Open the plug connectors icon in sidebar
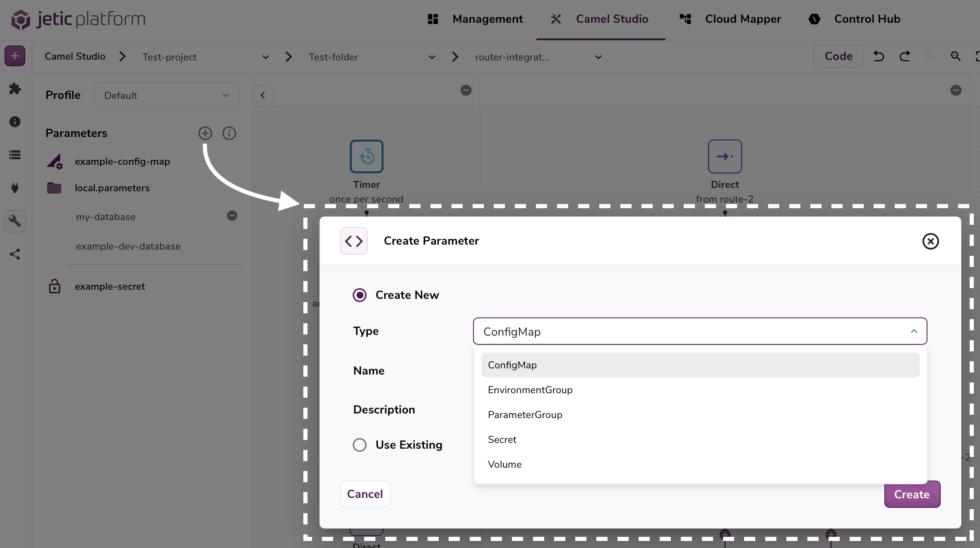Image resolution: width=980 pixels, height=548 pixels. pyautogui.click(x=15, y=188)
